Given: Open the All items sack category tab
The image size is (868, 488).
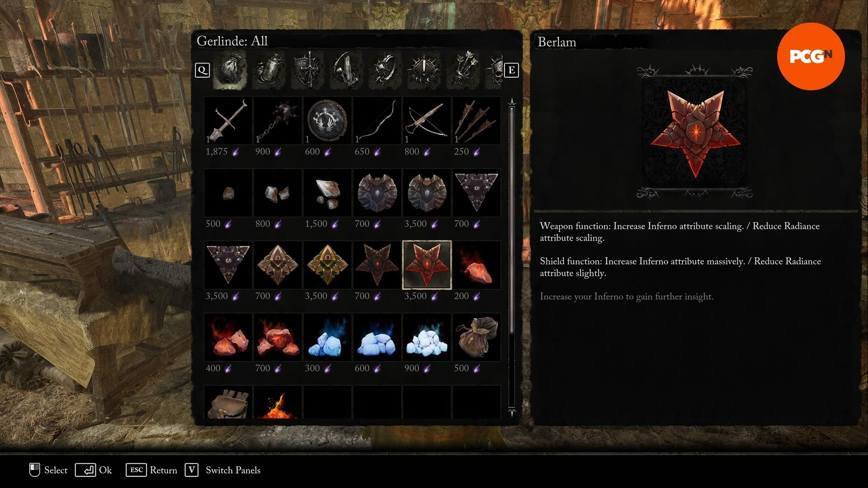Looking at the screenshot, I should pyautogui.click(x=230, y=70).
